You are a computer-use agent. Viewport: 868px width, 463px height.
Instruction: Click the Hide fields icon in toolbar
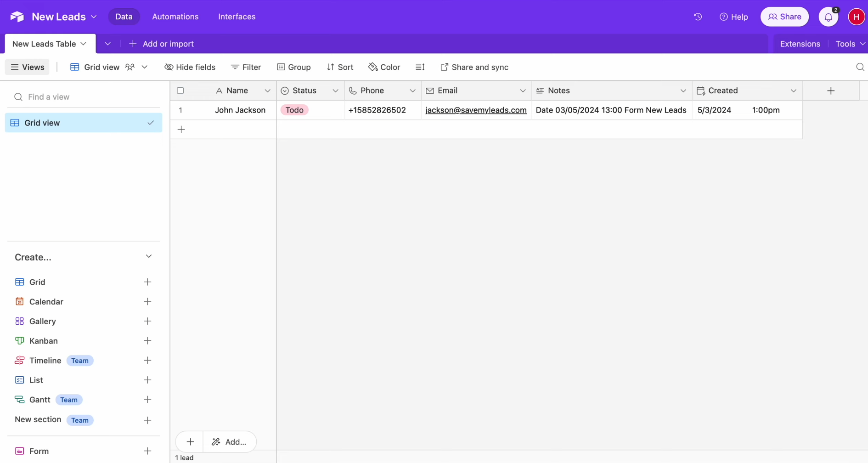(169, 67)
